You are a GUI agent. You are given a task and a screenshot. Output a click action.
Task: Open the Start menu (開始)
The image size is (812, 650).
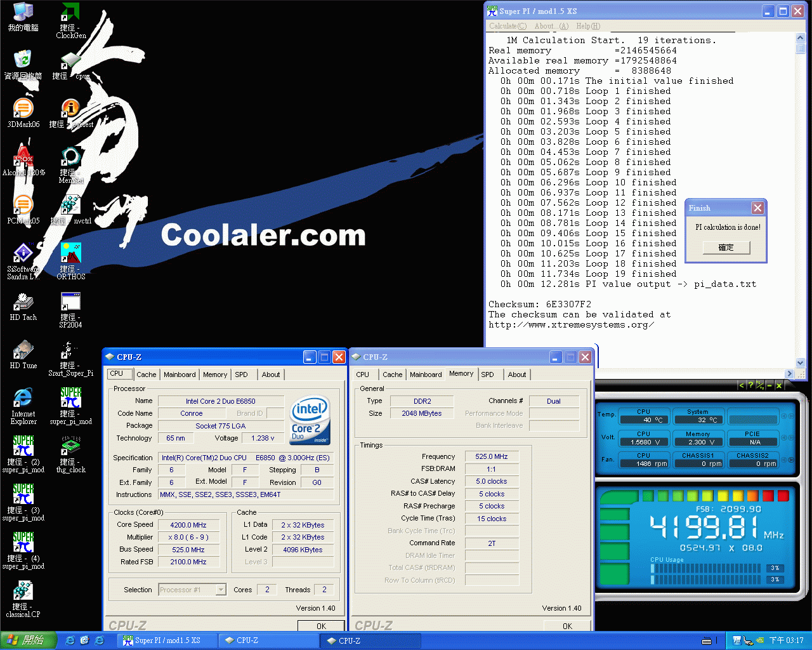pos(27,640)
